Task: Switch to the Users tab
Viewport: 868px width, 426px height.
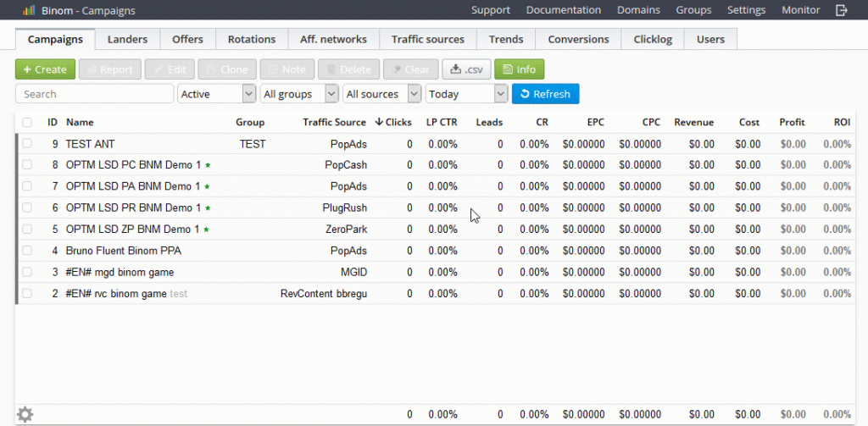Action: click(x=711, y=39)
